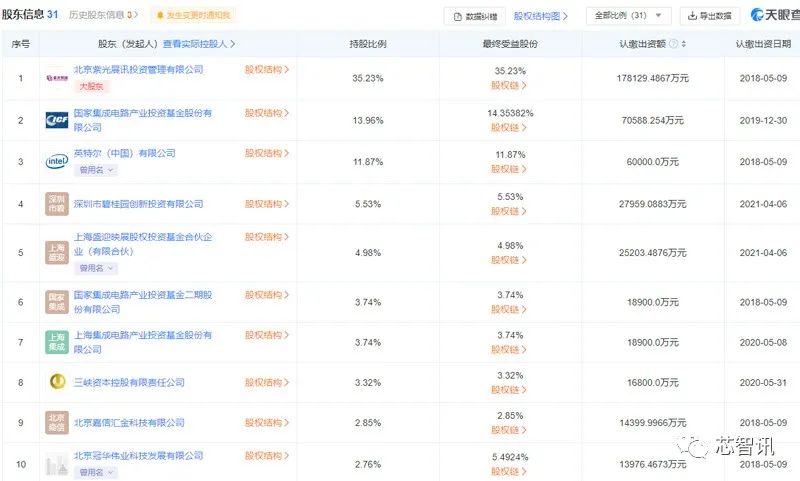Image resolution: width=800 pixels, height=481 pixels.
Task: Click 数据纠错 data correction button
Action: coord(474,16)
